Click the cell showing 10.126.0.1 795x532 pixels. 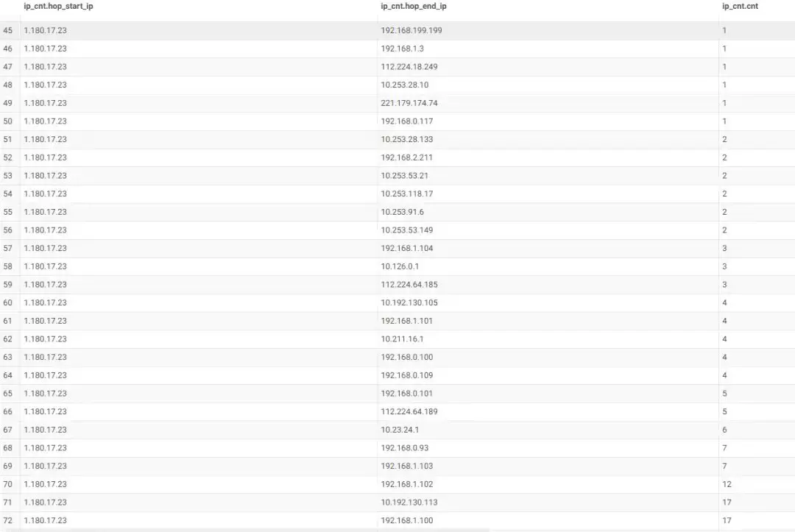click(400, 266)
